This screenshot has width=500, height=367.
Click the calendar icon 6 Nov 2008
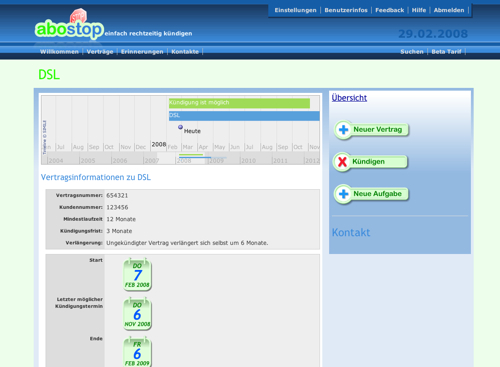pos(137,314)
